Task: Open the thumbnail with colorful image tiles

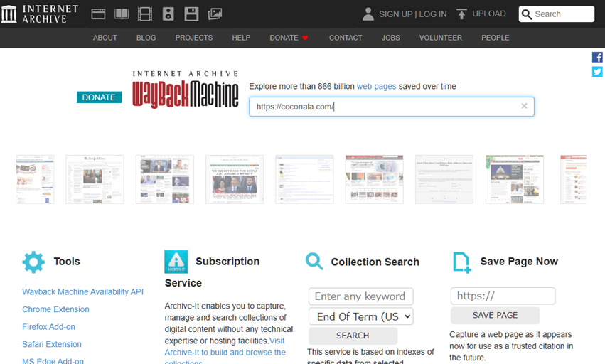Action: (374, 179)
